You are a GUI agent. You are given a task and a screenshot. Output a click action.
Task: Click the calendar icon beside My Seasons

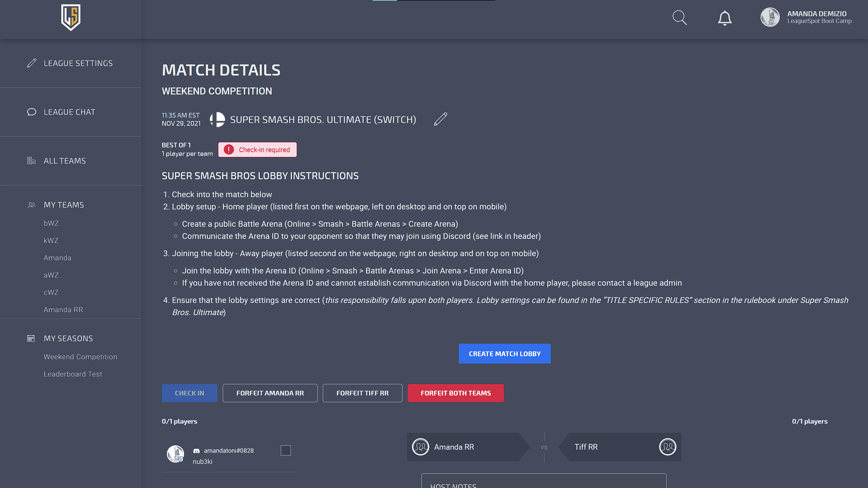[31, 339]
